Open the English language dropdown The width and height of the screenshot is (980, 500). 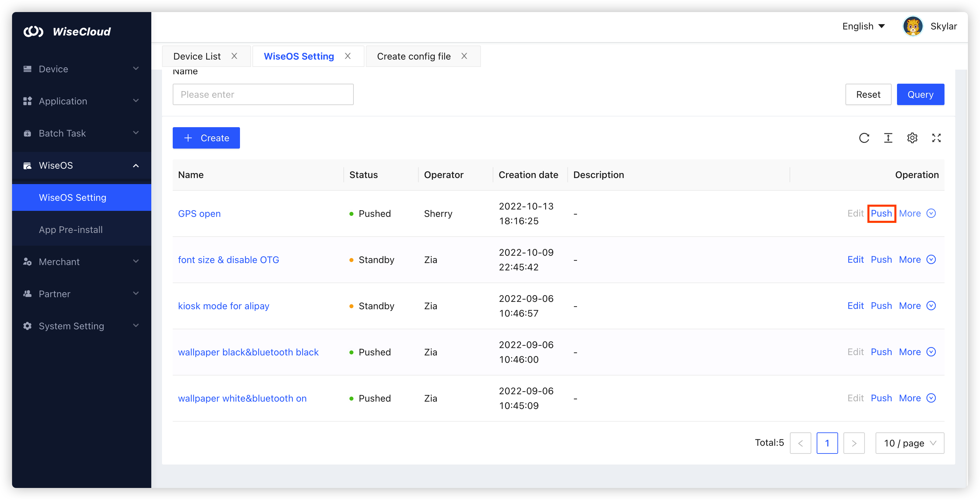pos(863,26)
